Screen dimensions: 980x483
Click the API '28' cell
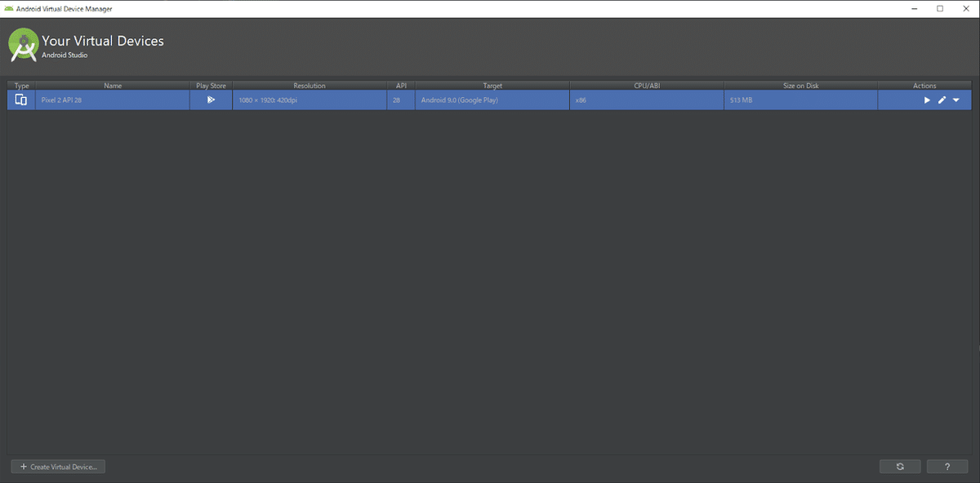click(x=401, y=100)
